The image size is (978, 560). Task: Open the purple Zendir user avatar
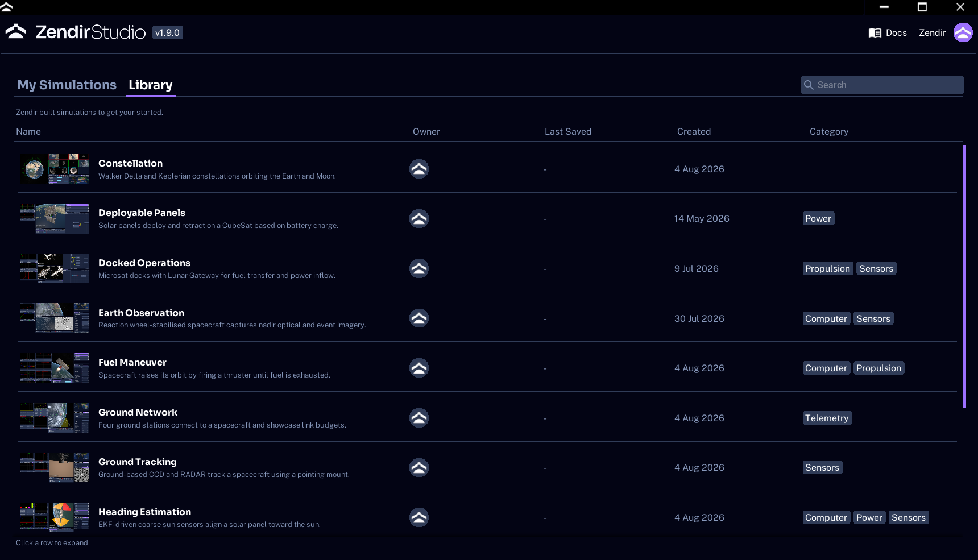tap(963, 32)
